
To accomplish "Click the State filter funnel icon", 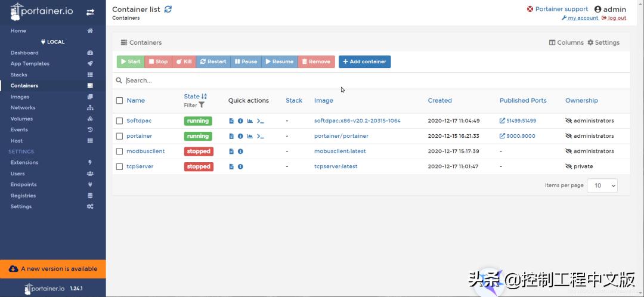I will coord(202,105).
